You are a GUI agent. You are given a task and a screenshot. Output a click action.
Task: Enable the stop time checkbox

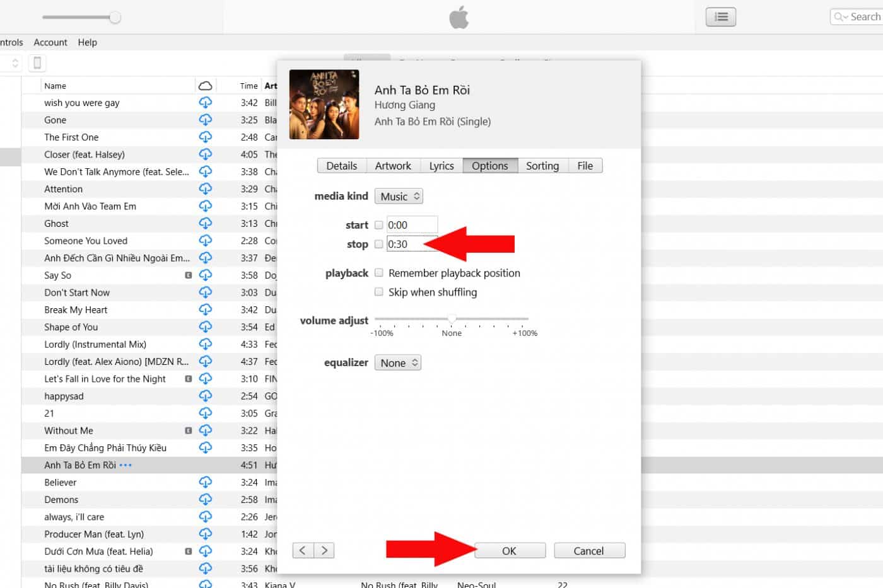(x=379, y=245)
